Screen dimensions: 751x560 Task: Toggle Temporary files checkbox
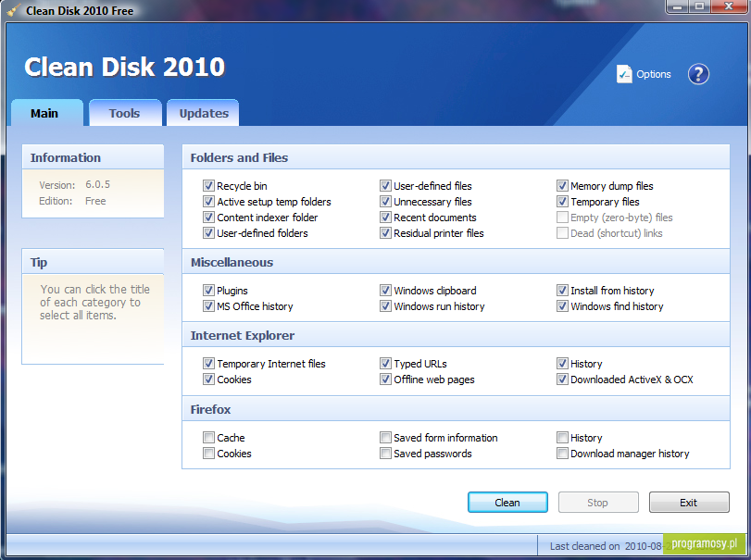point(562,202)
